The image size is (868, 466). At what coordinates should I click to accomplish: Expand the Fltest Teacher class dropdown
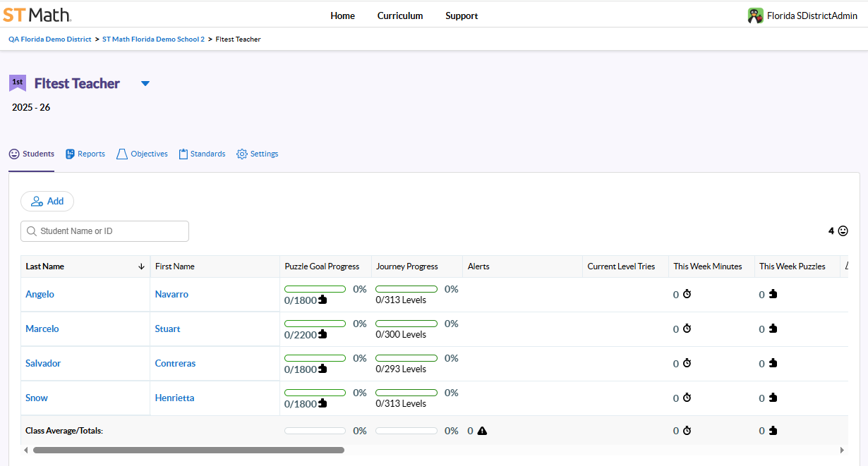tap(145, 83)
